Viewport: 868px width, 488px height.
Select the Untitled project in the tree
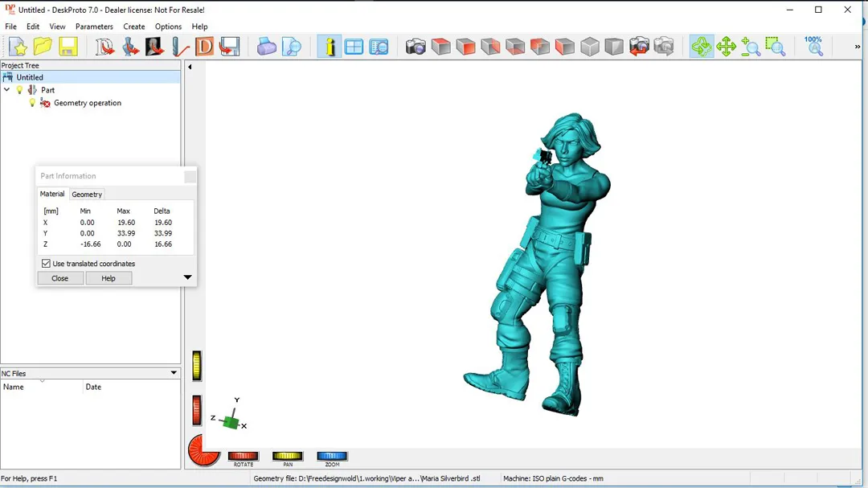[30, 77]
